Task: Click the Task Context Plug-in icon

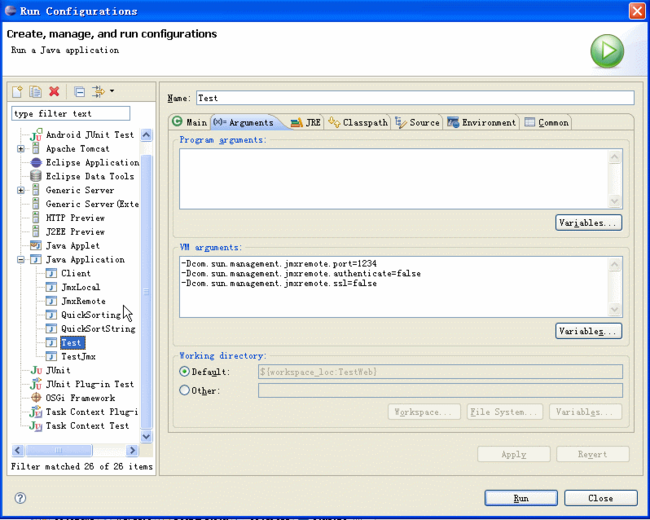Action: 36,412
